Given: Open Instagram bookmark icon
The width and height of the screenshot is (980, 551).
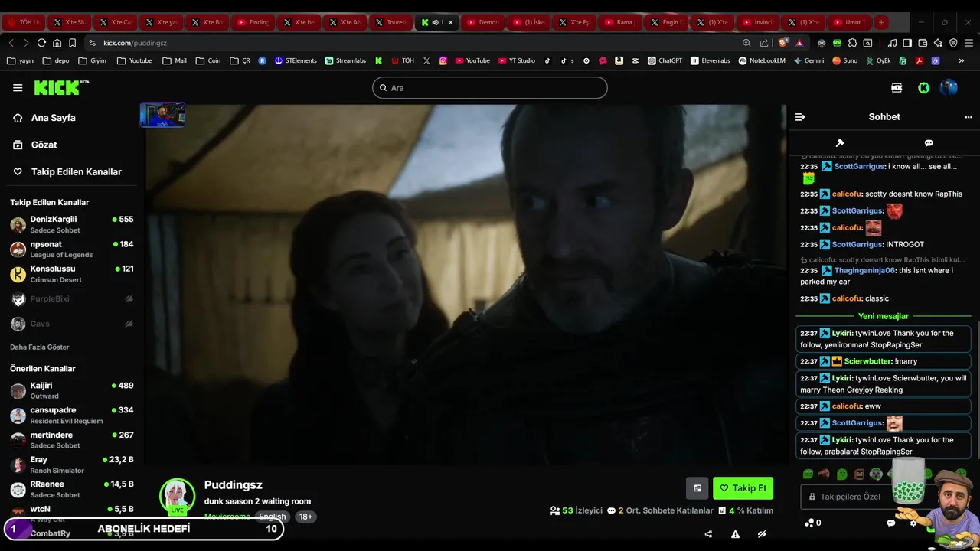Looking at the screenshot, I should (443, 60).
